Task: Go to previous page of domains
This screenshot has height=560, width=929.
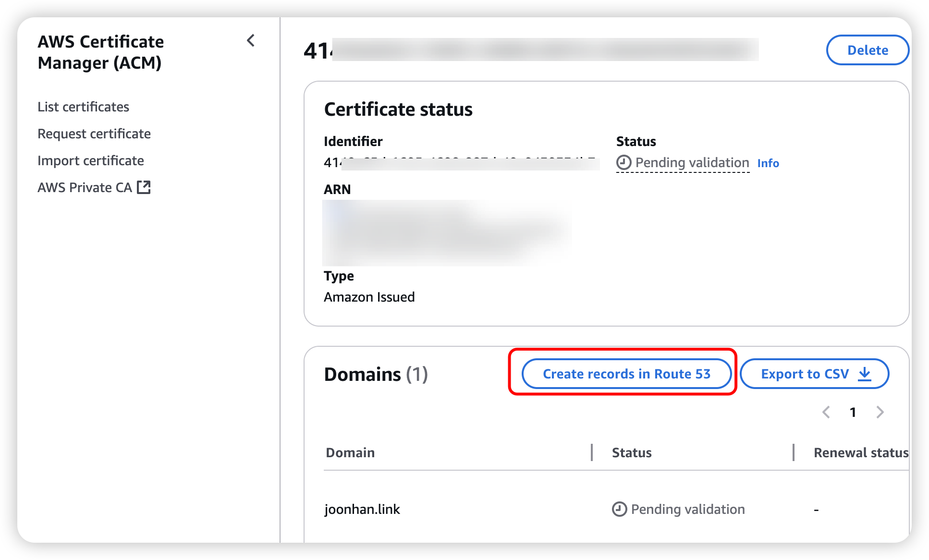Action: [826, 412]
